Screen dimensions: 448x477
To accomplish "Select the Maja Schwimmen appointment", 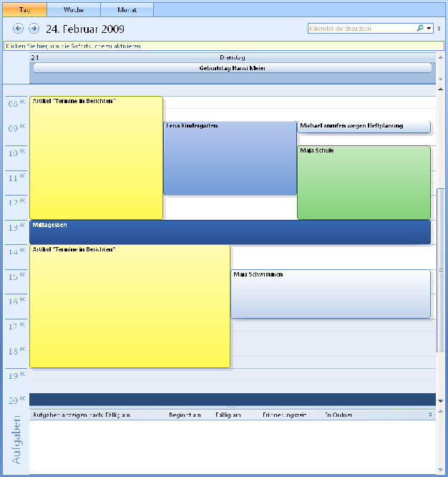I will [331, 294].
